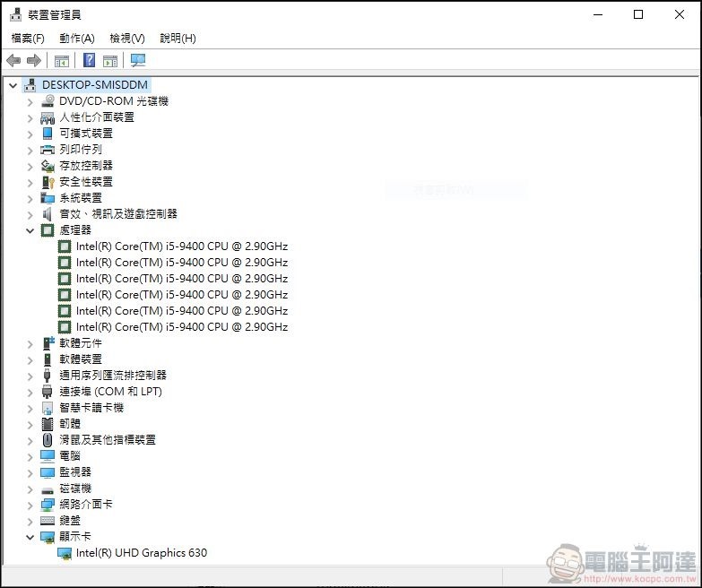Click the 連接埠 (COM 和 LPT) port icon
This screenshot has height=588, width=702.
[47, 392]
